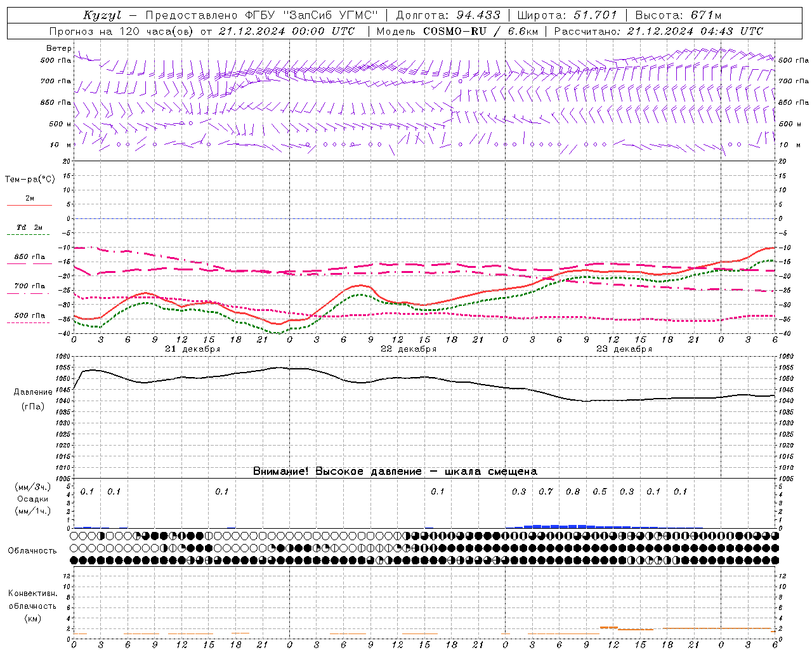Click the pink dash-dot line sample under the "700 гПа" temperature legend

coord(29,293)
